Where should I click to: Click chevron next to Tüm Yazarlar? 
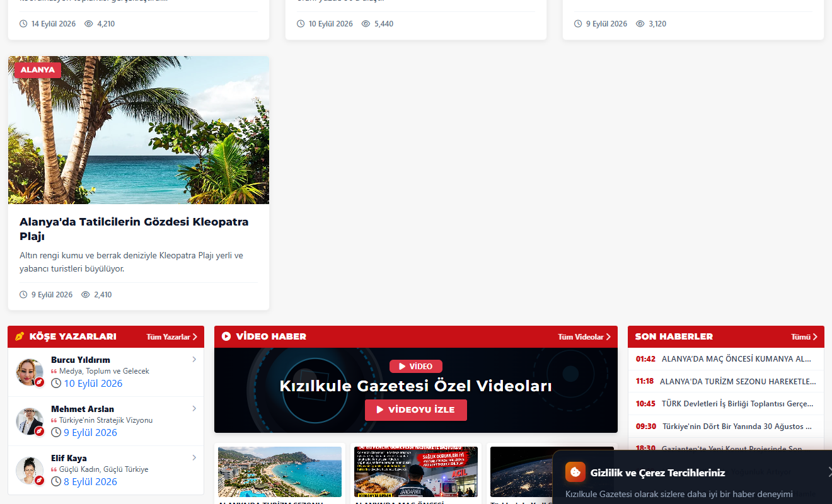tap(195, 337)
